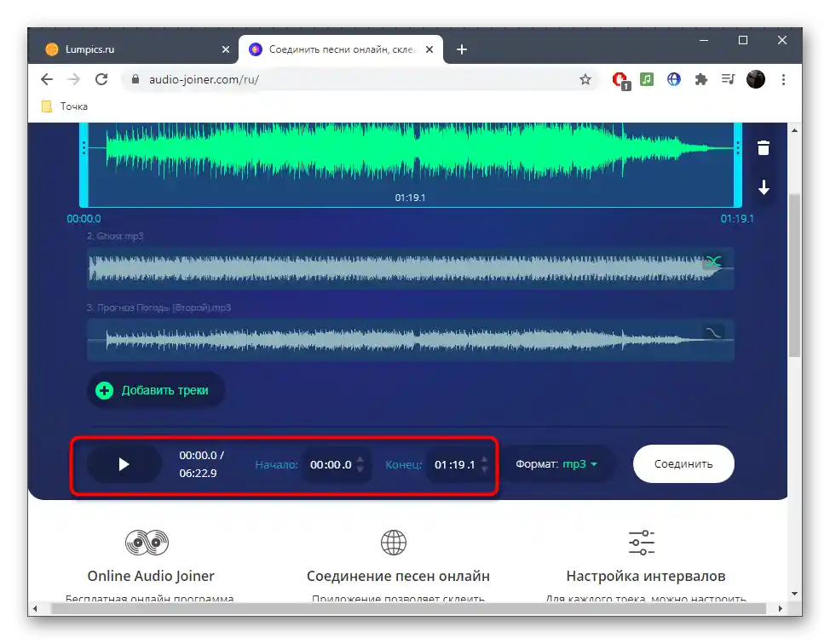
Task: Go back in browser history
Action: 47,79
